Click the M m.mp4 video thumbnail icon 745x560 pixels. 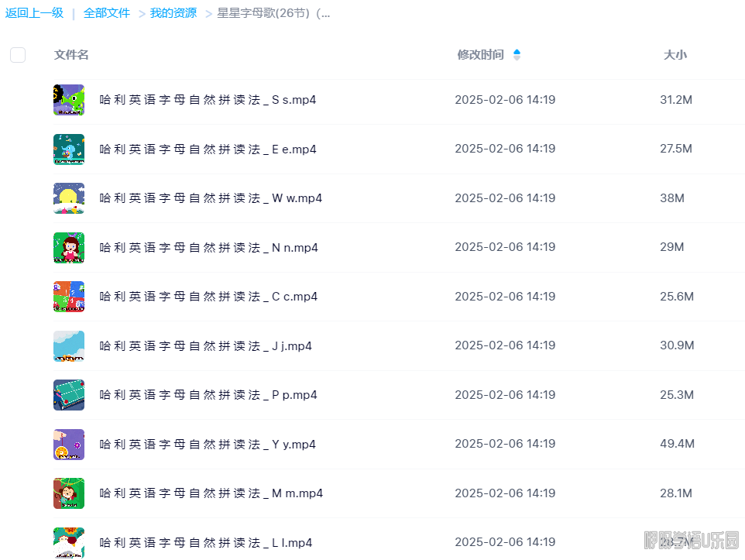click(69, 493)
